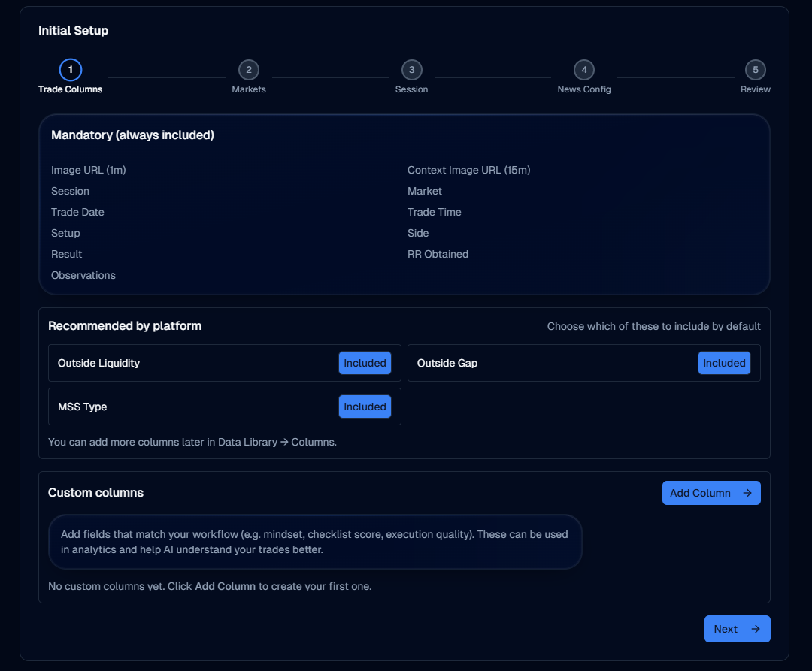Click the mandatory 'Market' field text
812x671 pixels.
(x=425, y=191)
